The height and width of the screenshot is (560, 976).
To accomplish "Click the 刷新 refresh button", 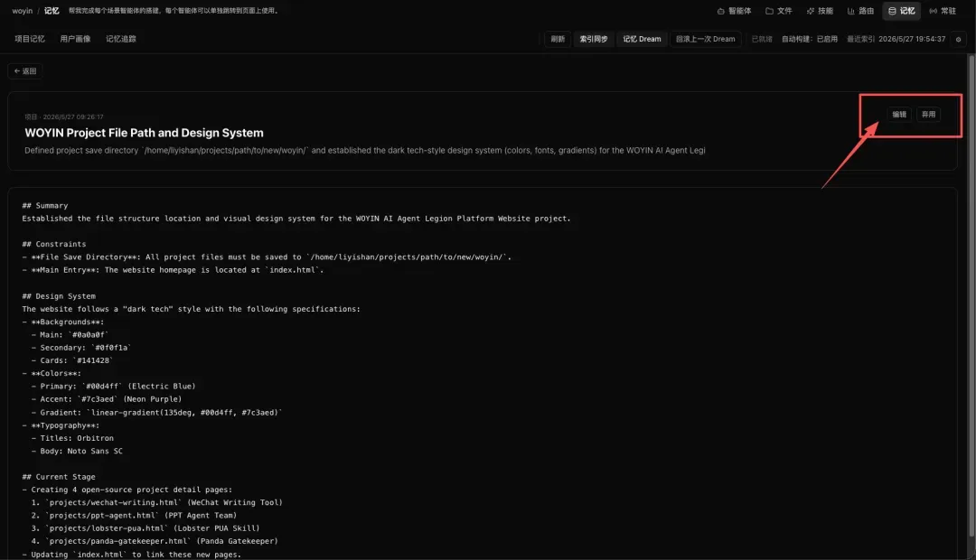I will (x=558, y=39).
